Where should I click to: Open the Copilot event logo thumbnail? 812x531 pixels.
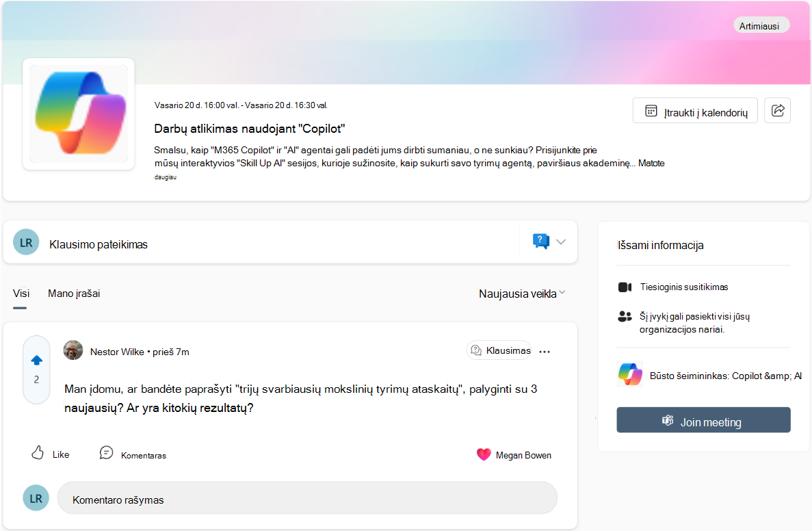coord(79,114)
